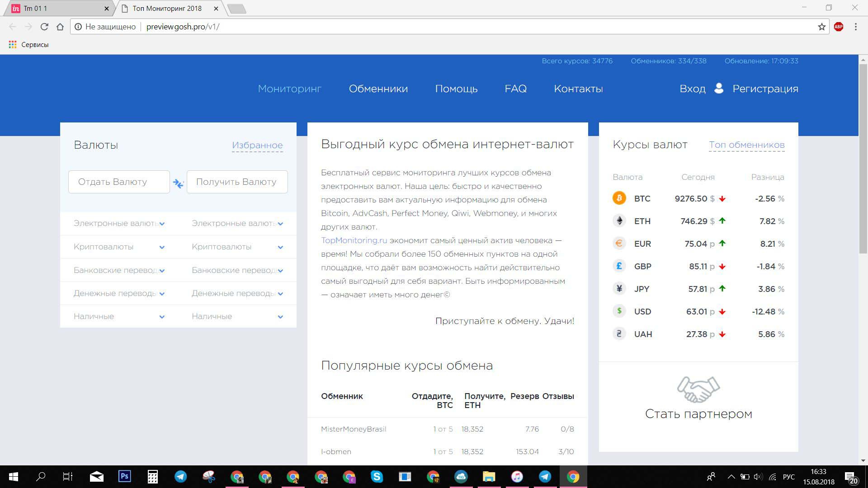Bookmark the page with the star icon

821,27
